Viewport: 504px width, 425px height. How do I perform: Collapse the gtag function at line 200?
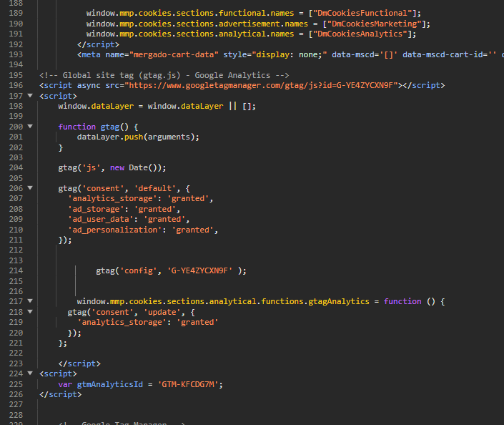30,127
